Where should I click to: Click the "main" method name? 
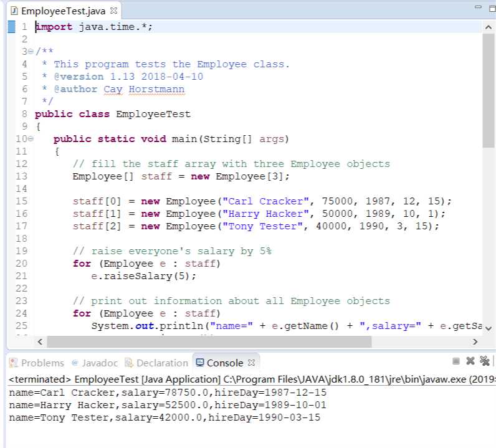[184, 139]
